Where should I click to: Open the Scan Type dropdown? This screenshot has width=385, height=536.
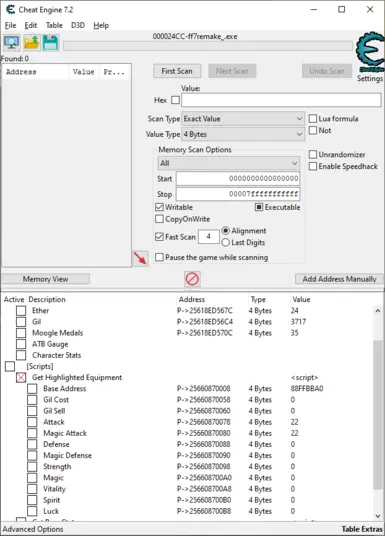pyautogui.click(x=243, y=119)
